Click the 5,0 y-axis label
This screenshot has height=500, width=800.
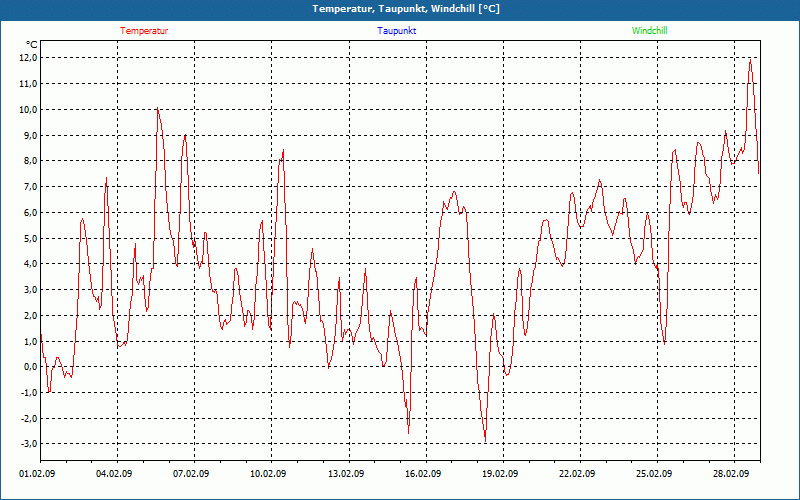coord(30,238)
